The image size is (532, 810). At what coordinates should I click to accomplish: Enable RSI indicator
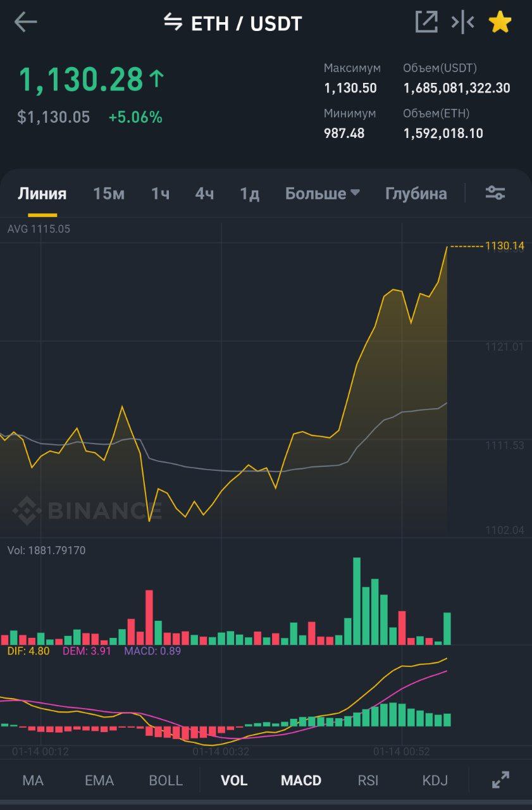pyautogui.click(x=368, y=780)
